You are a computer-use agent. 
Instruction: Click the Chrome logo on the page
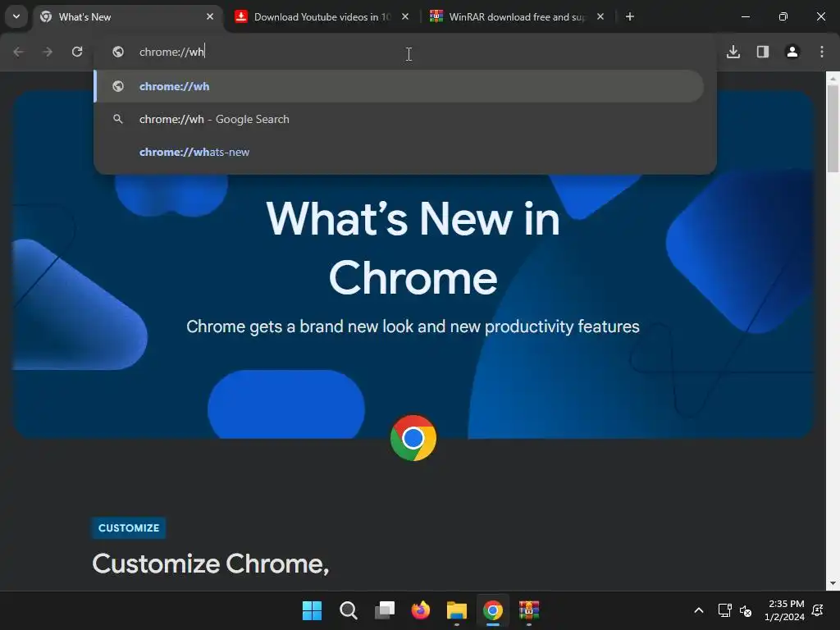413,438
